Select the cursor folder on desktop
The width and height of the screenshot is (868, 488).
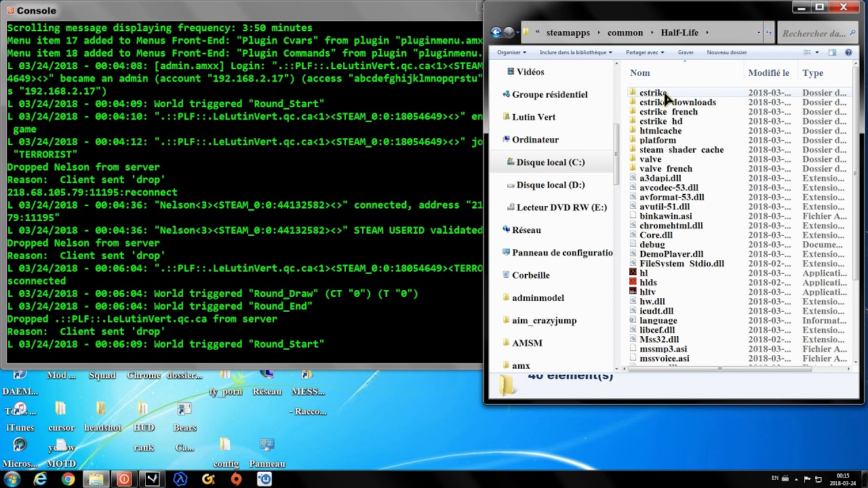[x=61, y=418]
